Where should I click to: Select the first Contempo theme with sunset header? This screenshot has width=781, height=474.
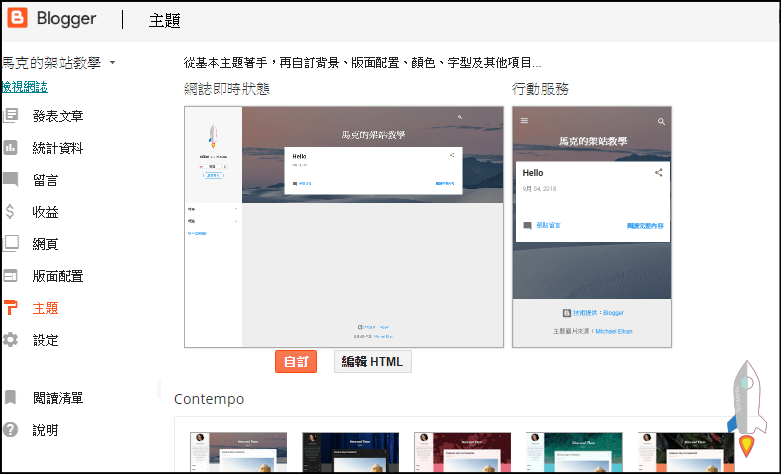click(238, 452)
